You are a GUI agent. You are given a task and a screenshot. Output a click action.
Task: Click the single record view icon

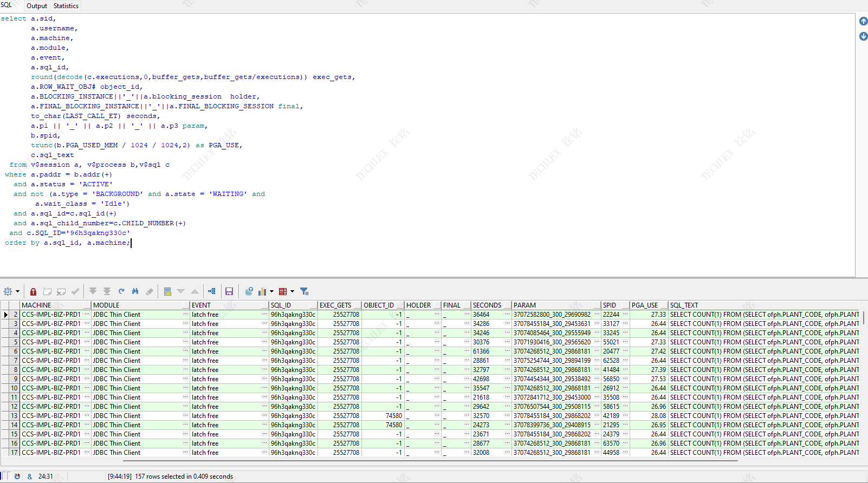(167, 291)
